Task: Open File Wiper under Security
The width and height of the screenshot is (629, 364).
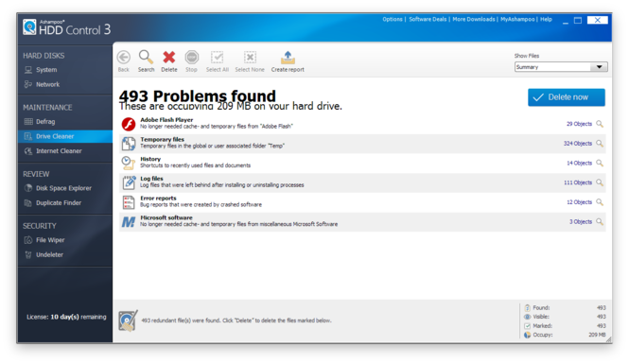Action: 50,240
